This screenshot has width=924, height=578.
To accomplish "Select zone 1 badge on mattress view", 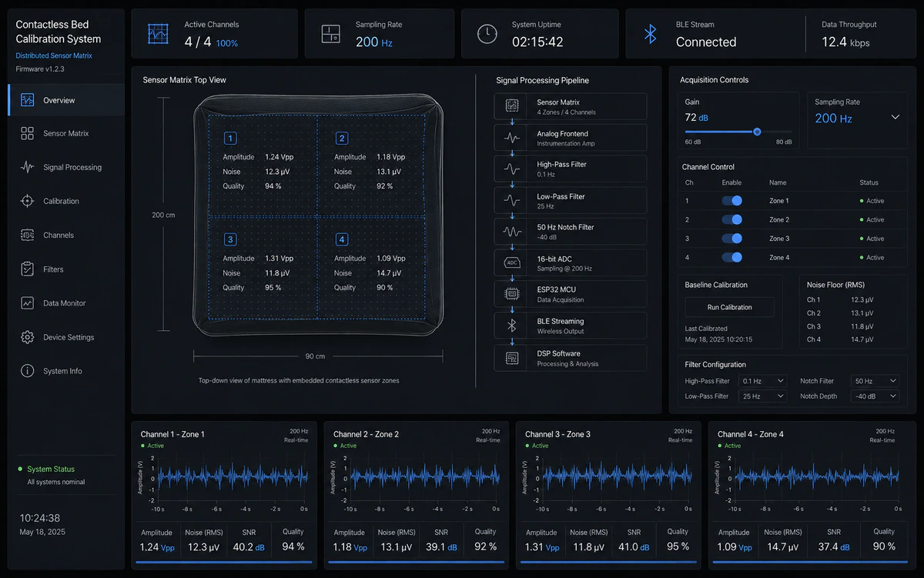I will click(x=230, y=139).
